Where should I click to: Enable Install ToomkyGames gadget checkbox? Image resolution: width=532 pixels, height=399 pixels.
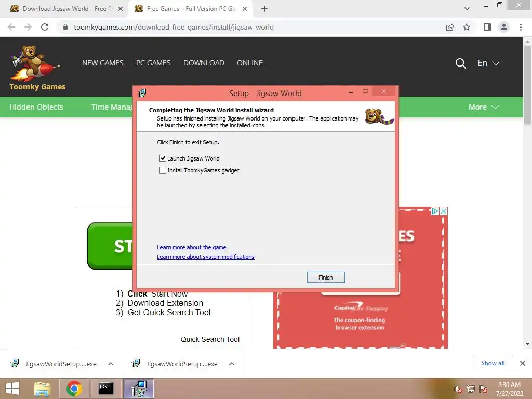pyautogui.click(x=163, y=170)
